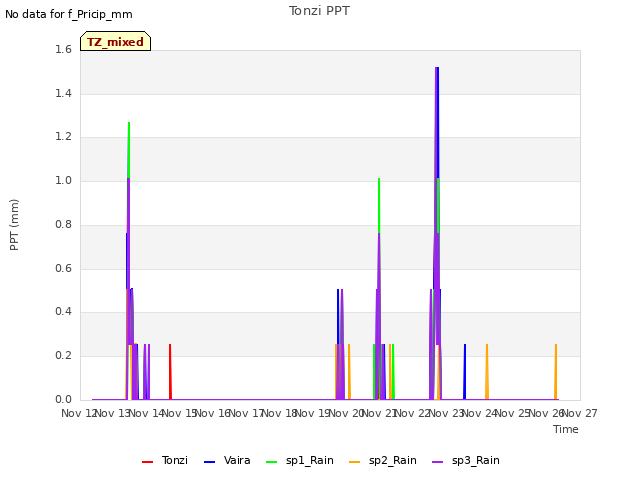The height and width of the screenshot is (480, 640).
Task: Click the blue Vaira legend swatch
Action: click(209, 462)
